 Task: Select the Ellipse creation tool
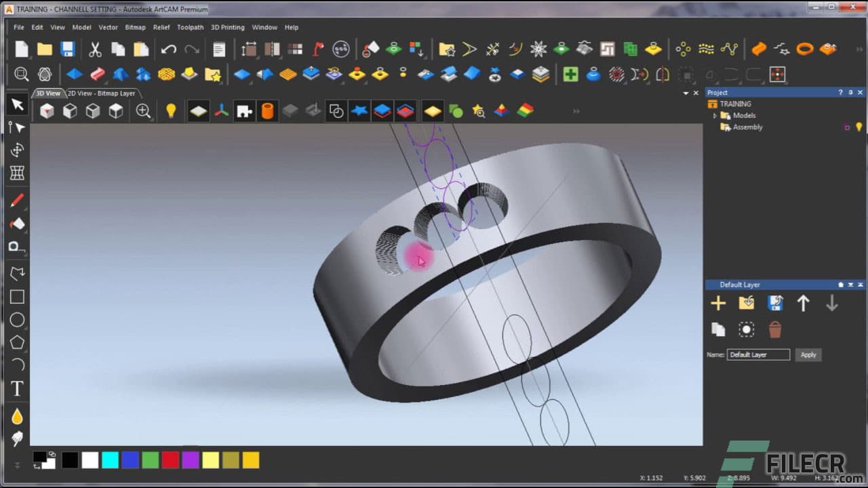click(17, 319)
